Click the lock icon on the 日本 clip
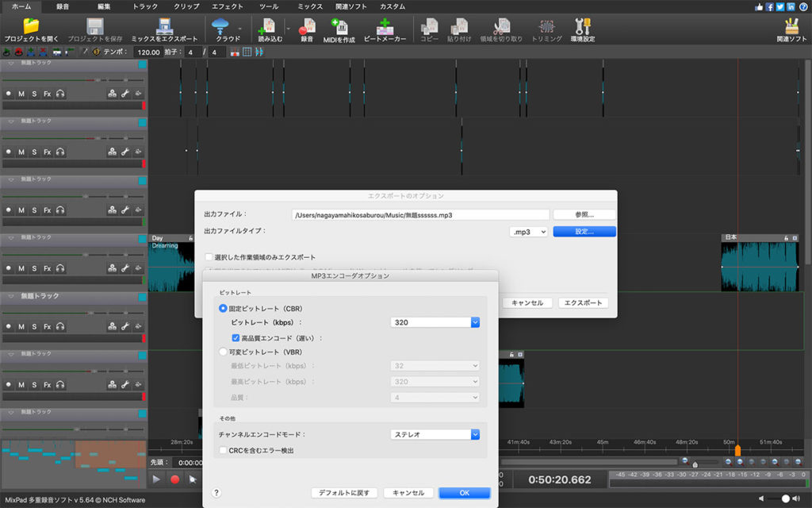The height and width of the screenshot is (508, 812). 786,238
